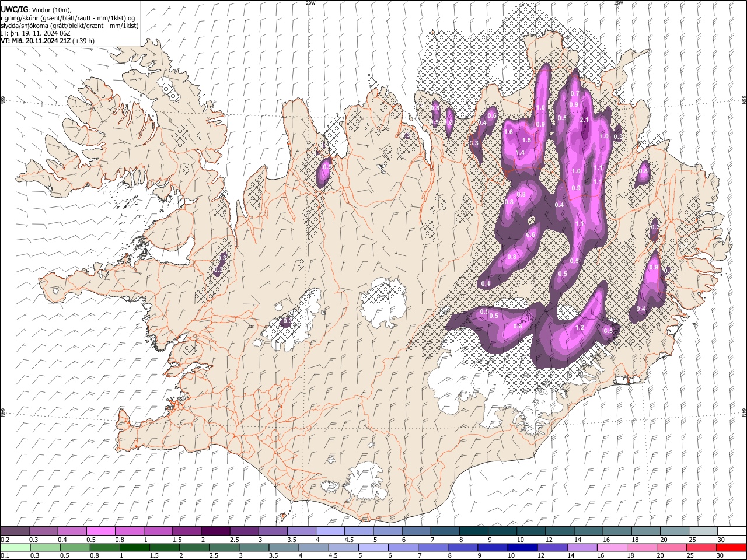Pick the darkest green 1–1.5 rain legend swatch
The width and height of the screenshot is (747, 560).
tap(135, 547)
